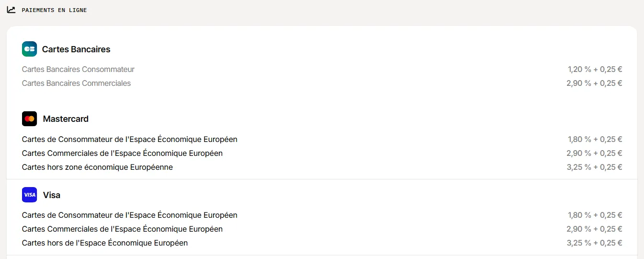This screenshot has height=259, width=644.
Task: Click Cartes Bancaires 2,90 % + 0,25 € rate
Action: pyautogui.click(x=594, y=83)
